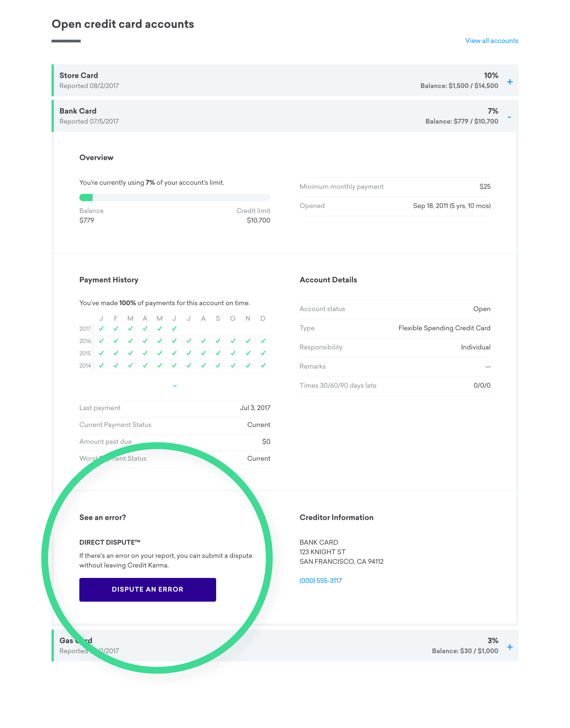Collapse the Bank Card account with minus icon
The height and width of the screenshot is (728, 570).
[509, 117]
